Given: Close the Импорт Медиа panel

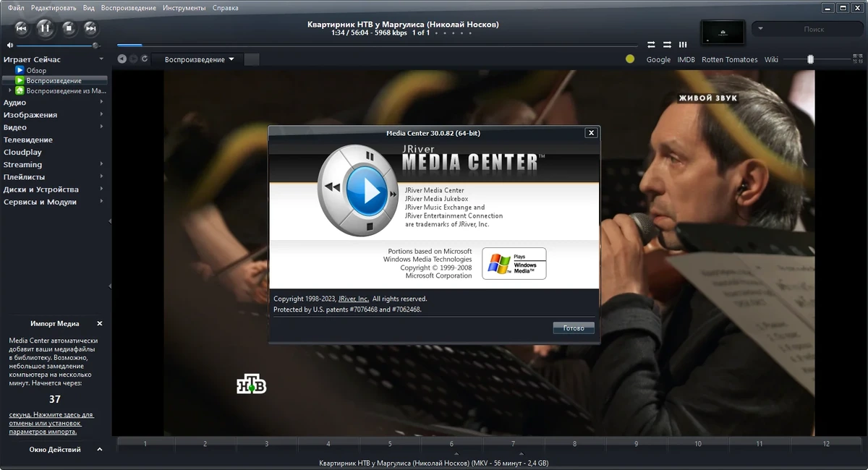Looking at the screenshot, I should [100, 324].
